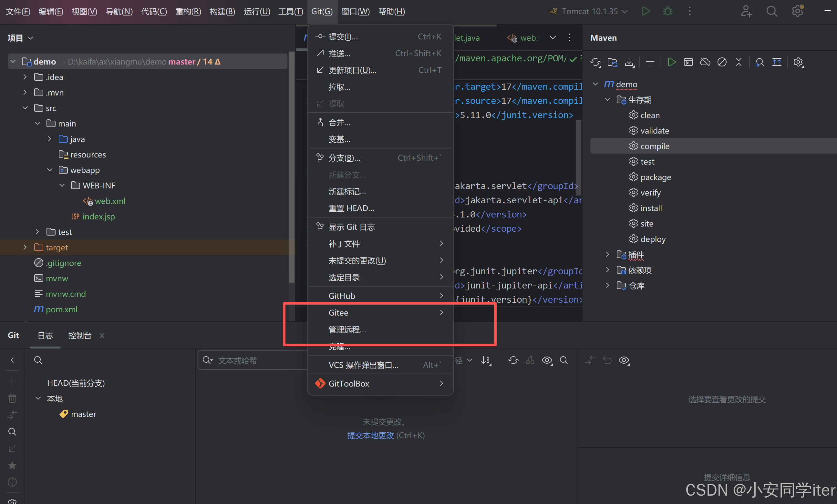Toggle Maven skip tests mode icon
Viewport: 837px width, 504px height.
pyautogui.click(x=722, y=62)
